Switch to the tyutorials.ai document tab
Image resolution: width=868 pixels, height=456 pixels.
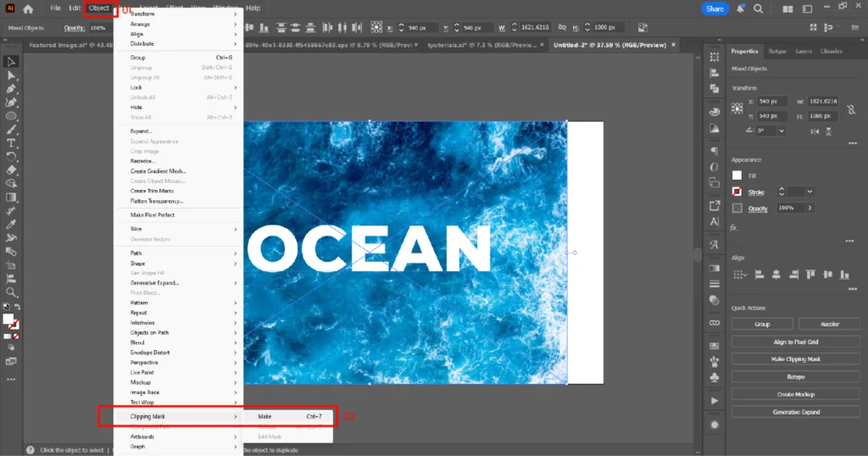tap(481, 46)
